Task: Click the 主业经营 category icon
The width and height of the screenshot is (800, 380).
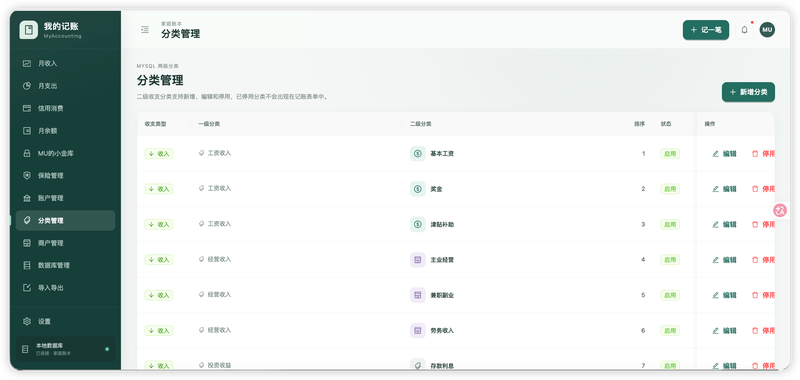Action: [417, 260]
